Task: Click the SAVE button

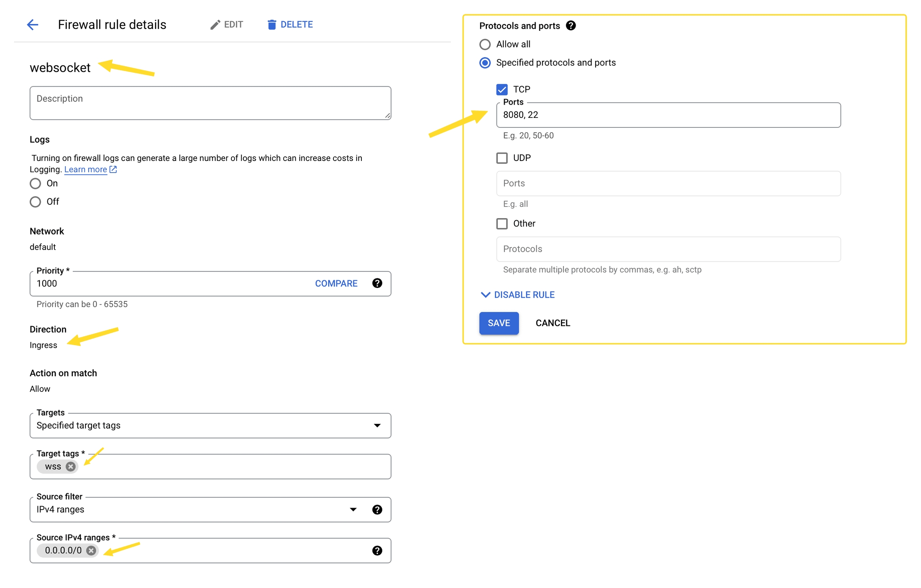Action: pos(499,323)
